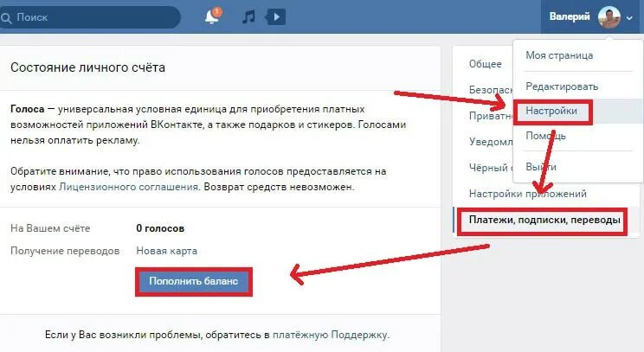This screenshot has width=644, height=352.
Task: Click the Получение переводов label
Action: [65, 251]
